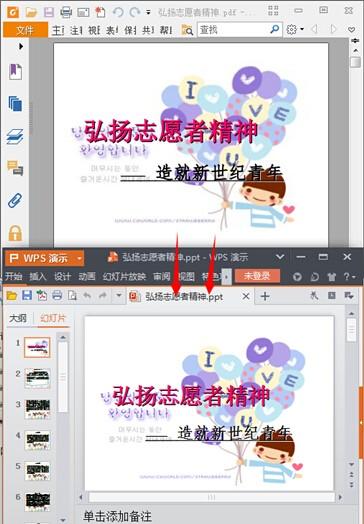Go to previous search result arrow
The image size is (364, 524).
(x=314, y=29)
